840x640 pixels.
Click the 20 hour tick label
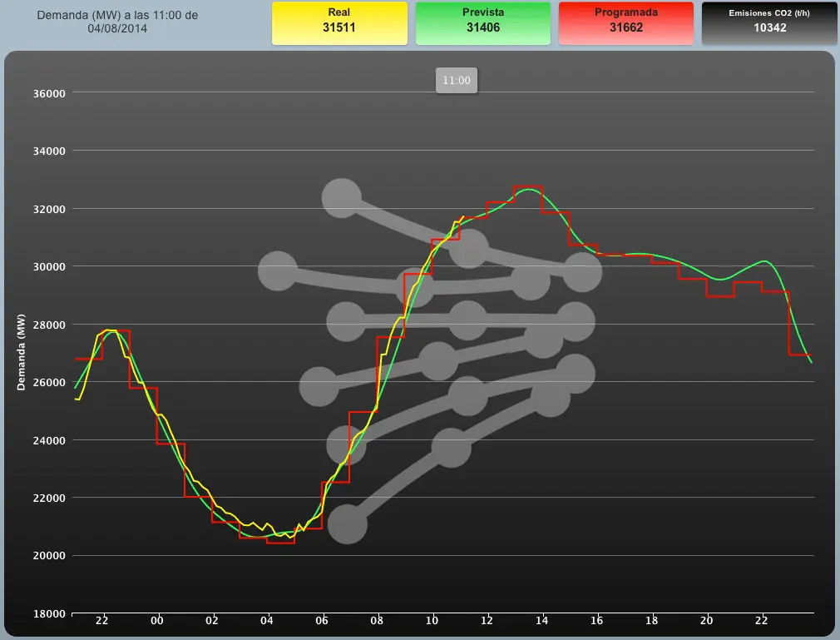[707, 621]
